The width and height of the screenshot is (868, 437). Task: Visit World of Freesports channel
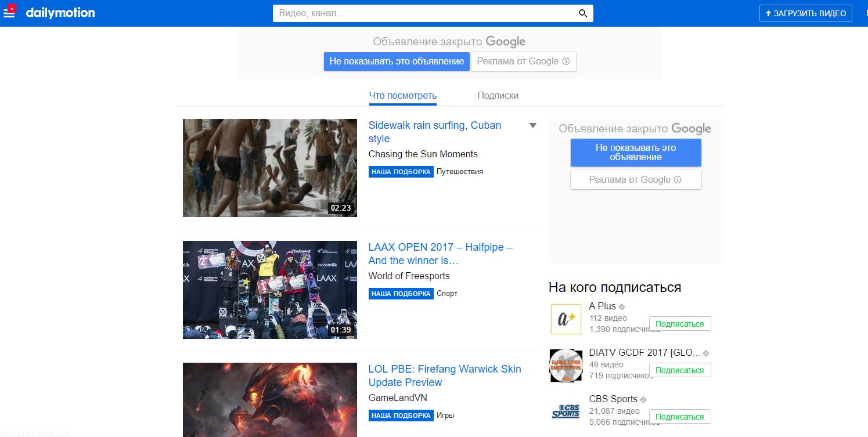pyautogui.click(x=409, y=276)
